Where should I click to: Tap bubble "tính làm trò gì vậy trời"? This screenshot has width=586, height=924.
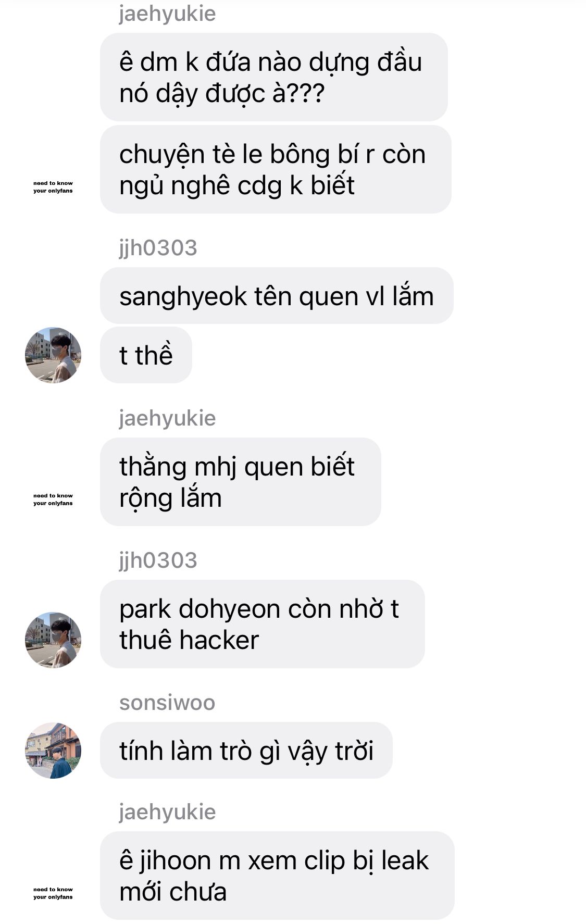pos(246,751)
